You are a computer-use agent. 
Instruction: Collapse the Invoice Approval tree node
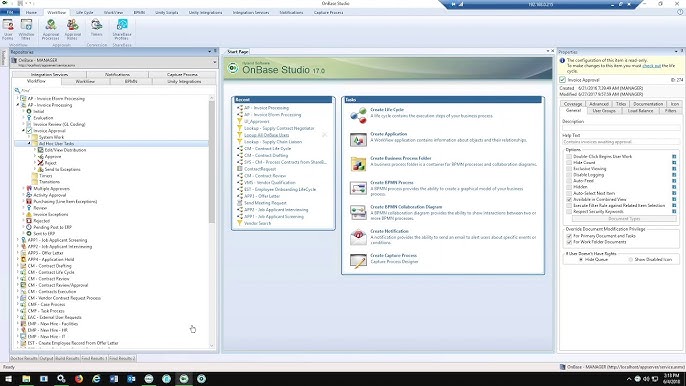click(24, 131)
